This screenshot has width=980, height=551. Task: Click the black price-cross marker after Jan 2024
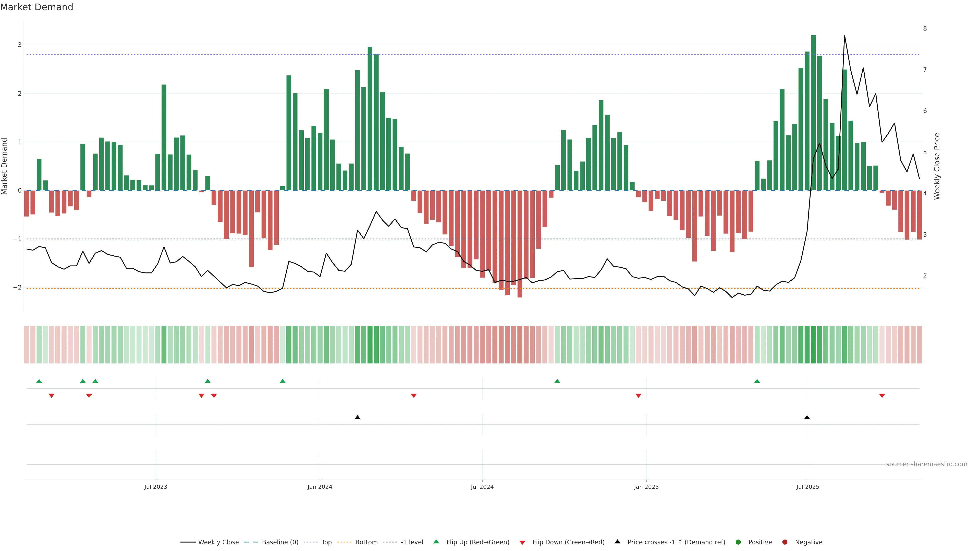(x=357, y=418)
